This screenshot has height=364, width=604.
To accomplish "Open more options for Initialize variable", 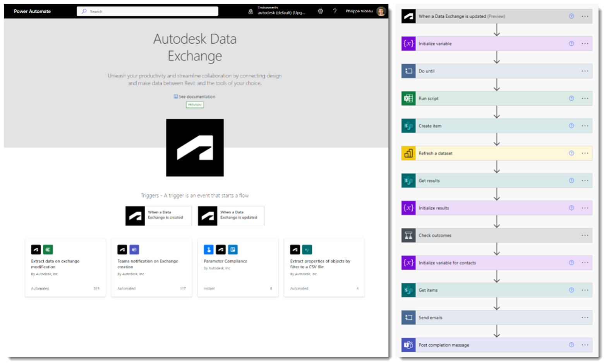I will point(585,44).
